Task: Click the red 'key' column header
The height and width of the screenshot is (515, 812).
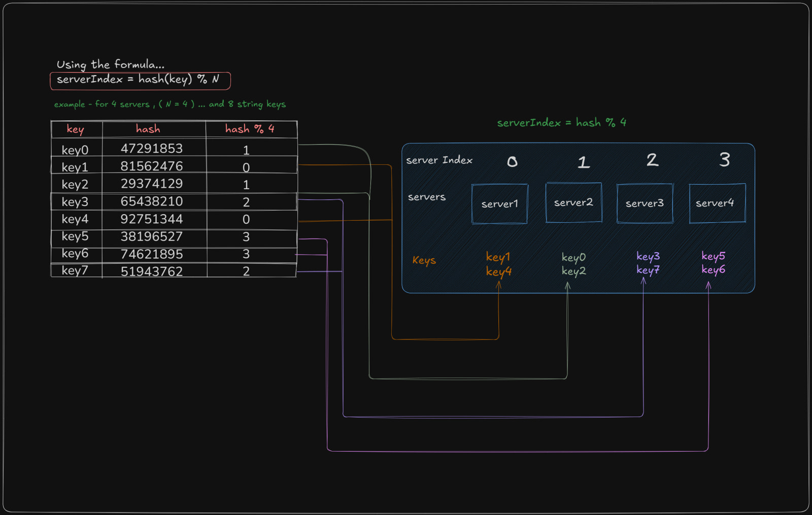Action: (x=75, y=129)
